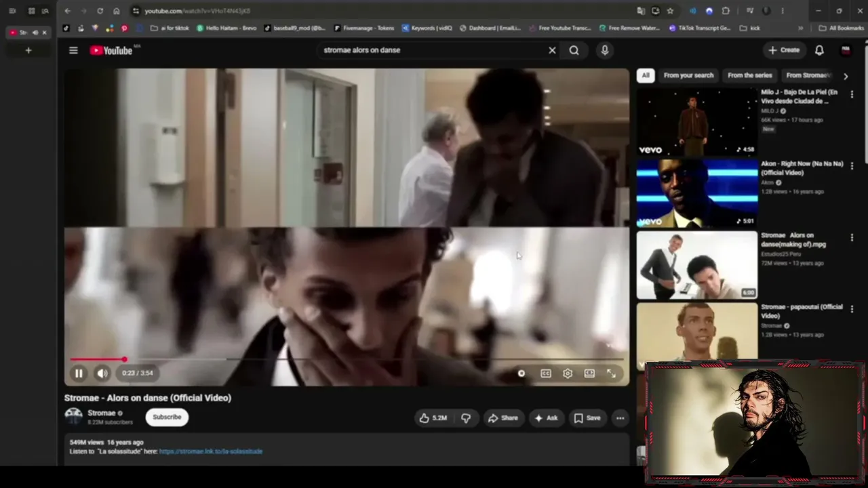
Task: Open the Milo J Bajo De La Piel thumbnail
Action: 697,121
